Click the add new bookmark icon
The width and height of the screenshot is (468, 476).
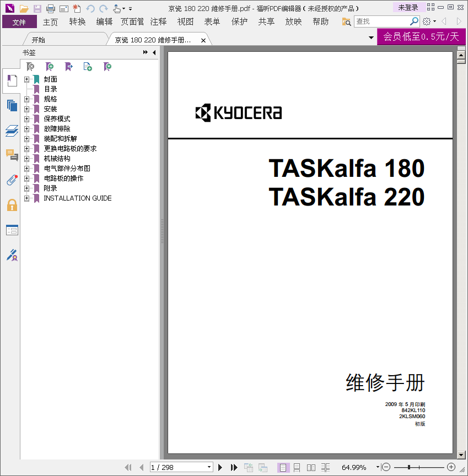click(50, 67)
